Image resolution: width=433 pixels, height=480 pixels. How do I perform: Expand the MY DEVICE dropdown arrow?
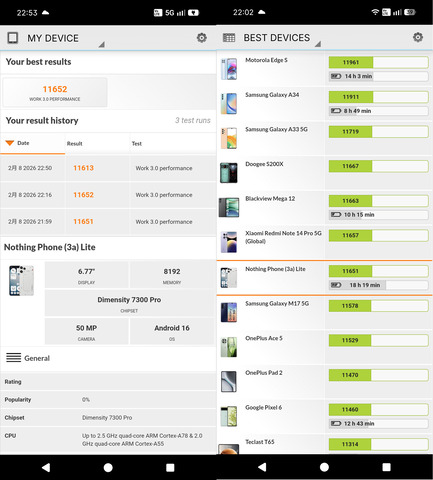point(102,44)
